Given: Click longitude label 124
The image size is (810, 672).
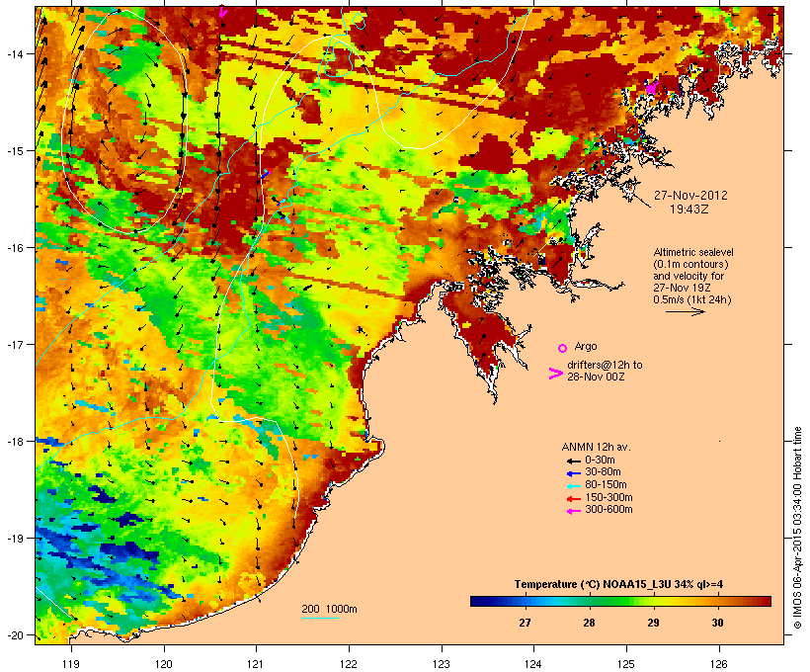Looking at the screenshot, I should (x=533, y=664).
